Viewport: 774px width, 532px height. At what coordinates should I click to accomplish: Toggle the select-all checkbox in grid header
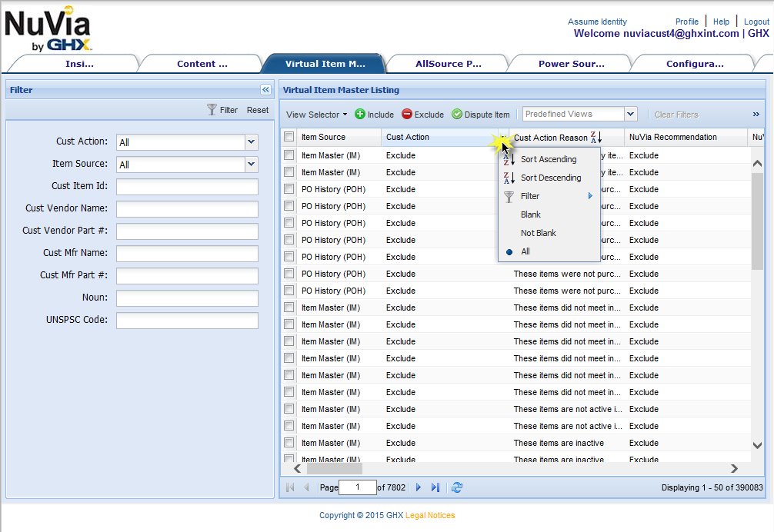289,137
